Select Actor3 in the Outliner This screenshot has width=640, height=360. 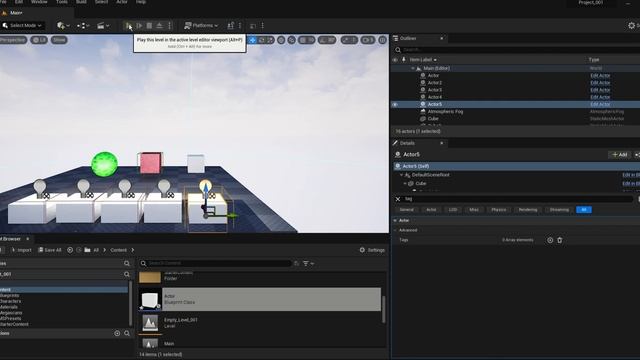(435, 90)
